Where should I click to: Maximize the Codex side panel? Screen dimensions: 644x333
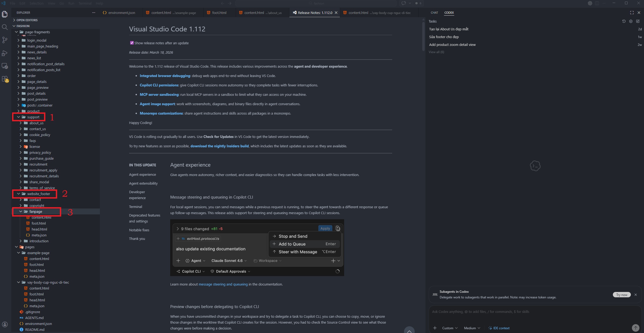(632, 13)
